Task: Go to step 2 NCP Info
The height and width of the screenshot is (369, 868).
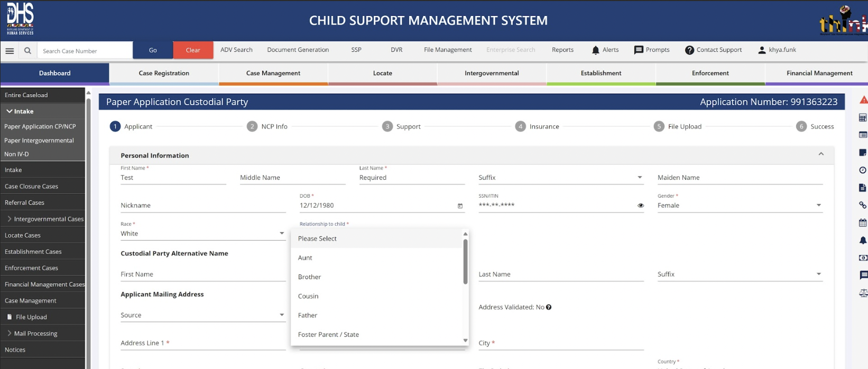Action: (x=267, y=126)
